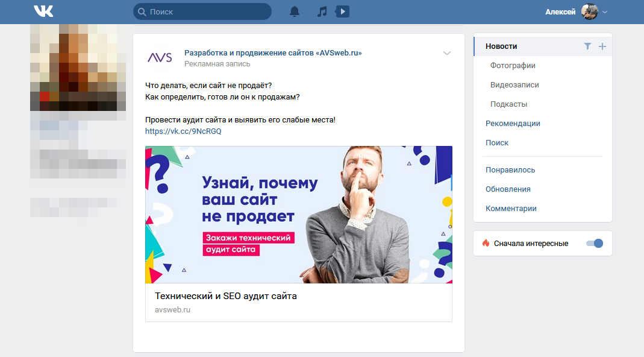The height and width of the screenshot is (357, 644).
Task: Open Подкасты in news menu
Action: [508, 104]
